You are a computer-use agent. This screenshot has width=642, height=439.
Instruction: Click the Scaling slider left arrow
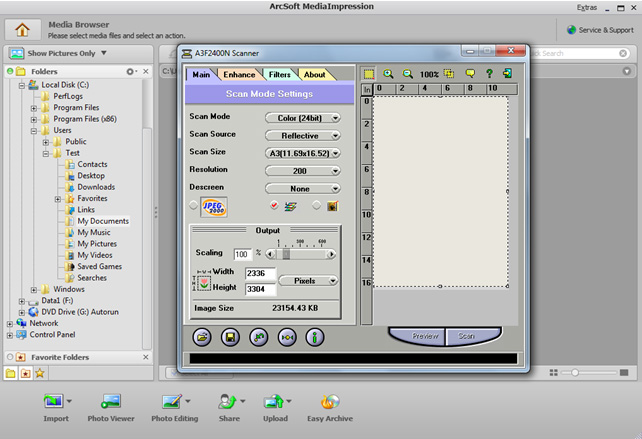(x=270, y=254)
